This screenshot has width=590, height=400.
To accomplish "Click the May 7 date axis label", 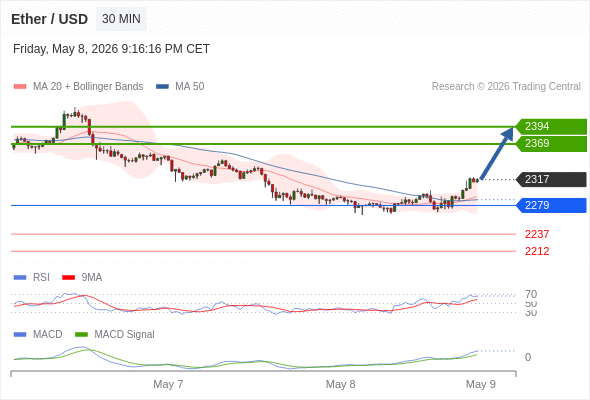I will tap(168, 384).
